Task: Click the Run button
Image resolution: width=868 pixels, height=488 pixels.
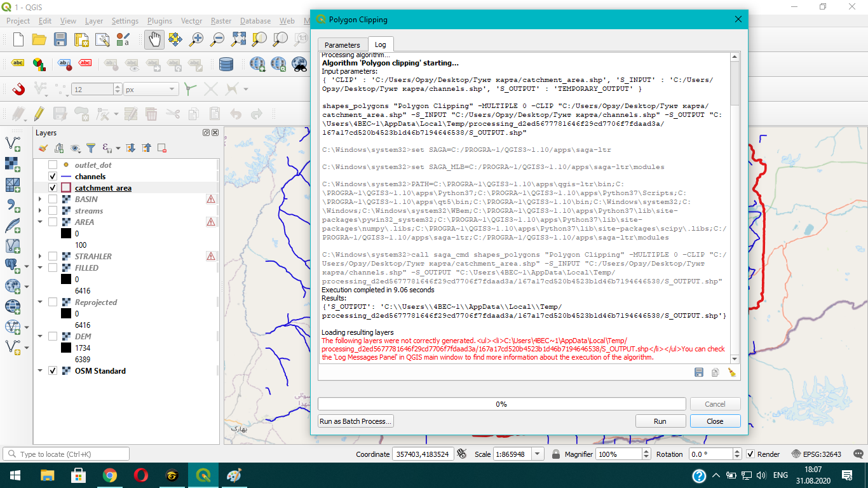Action: pyautogui.click(x=660, y=421)
